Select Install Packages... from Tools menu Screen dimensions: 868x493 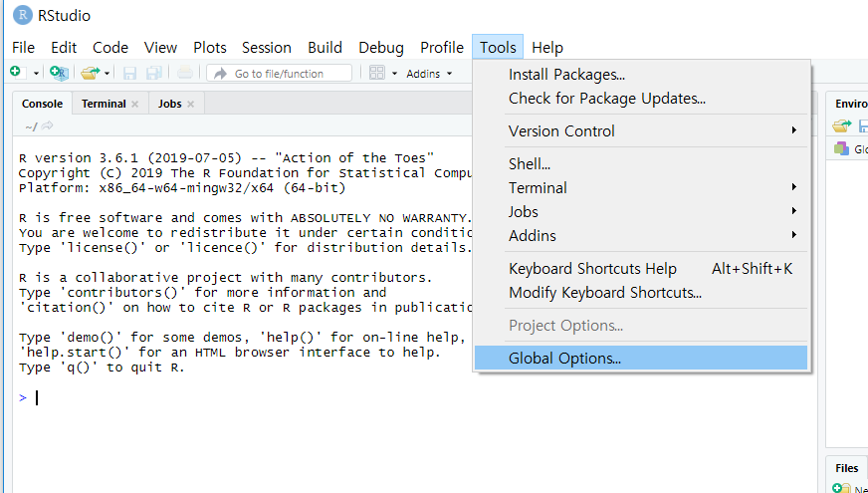coord(641,75)
